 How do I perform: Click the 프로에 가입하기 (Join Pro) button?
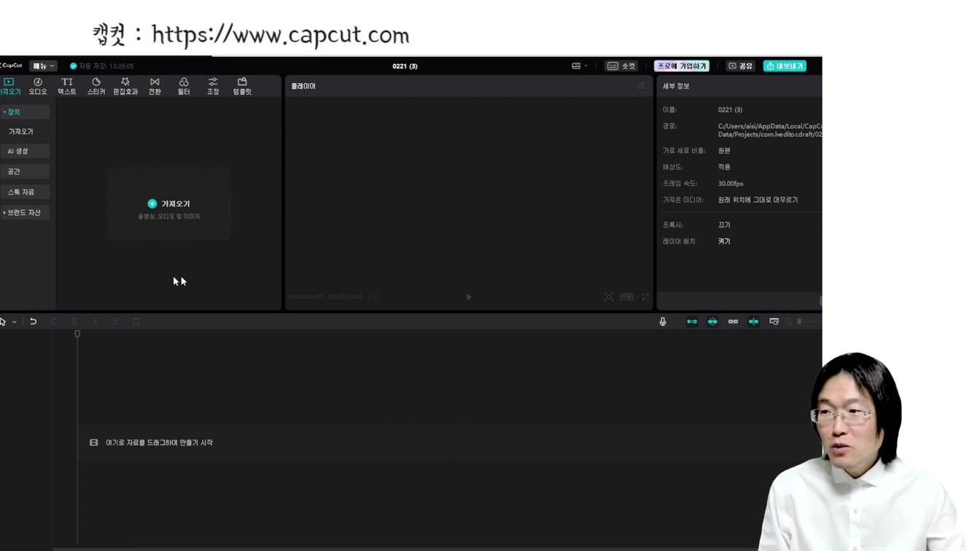682,66
